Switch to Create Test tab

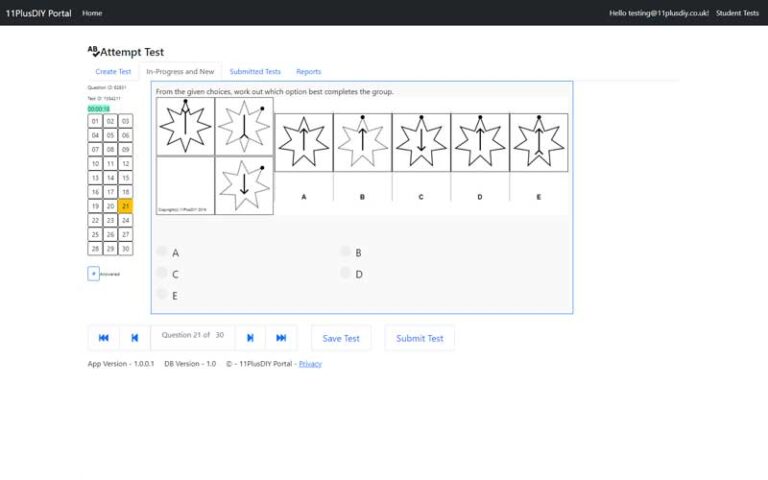(113, 72)
